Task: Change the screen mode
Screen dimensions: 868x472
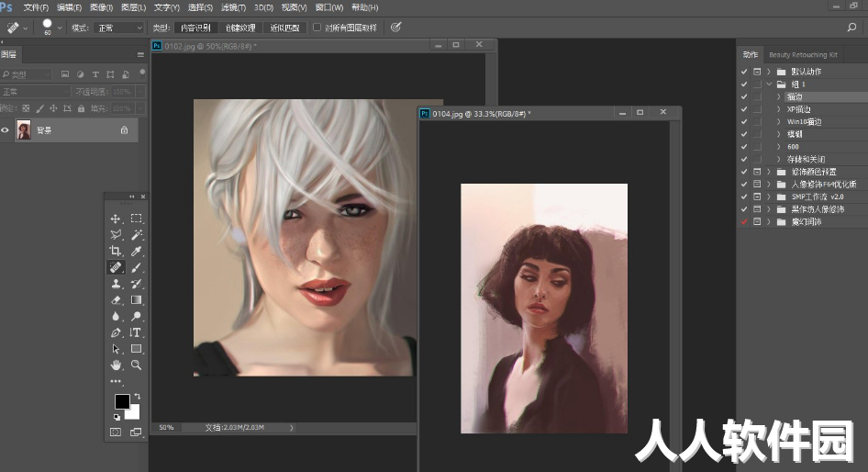Action: (136, 433)
